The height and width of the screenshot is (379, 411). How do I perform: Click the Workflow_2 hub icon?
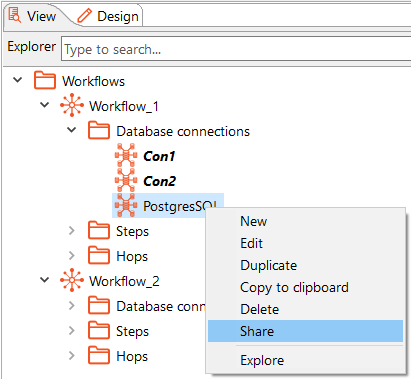(72, 280)
